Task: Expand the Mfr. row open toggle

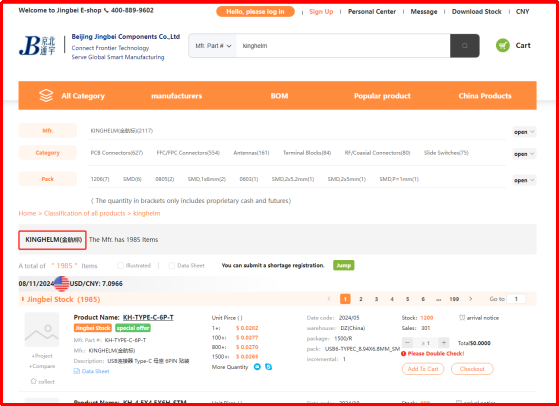Action: pos(524,132)
